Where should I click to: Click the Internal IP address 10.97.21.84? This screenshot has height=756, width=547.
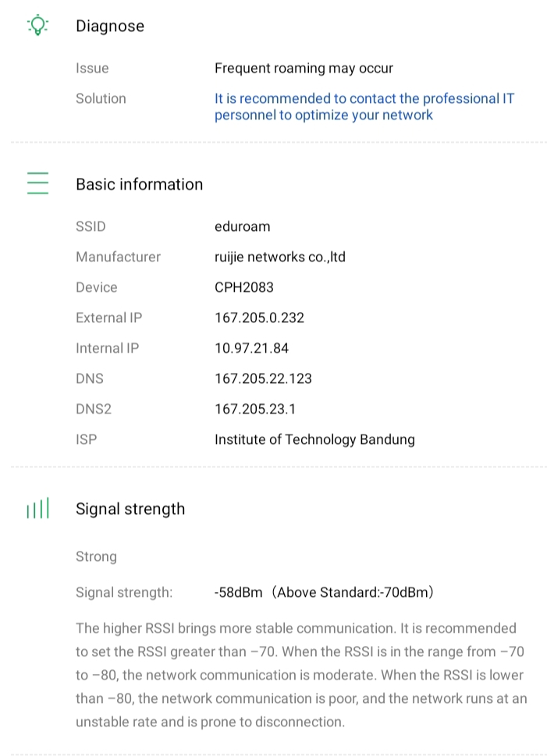251,349
